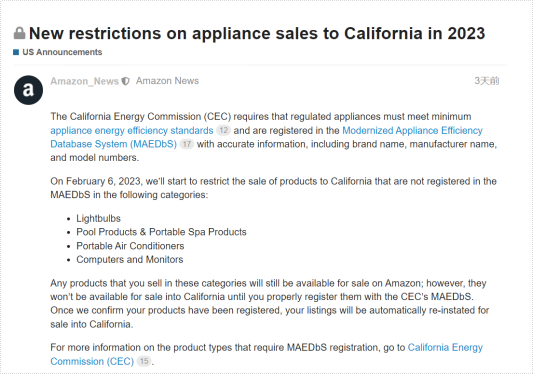Viewport: 534px width, 374px height.
Task: Open appliance energy efficiency standards link
Action: click(x=132, y=130)
